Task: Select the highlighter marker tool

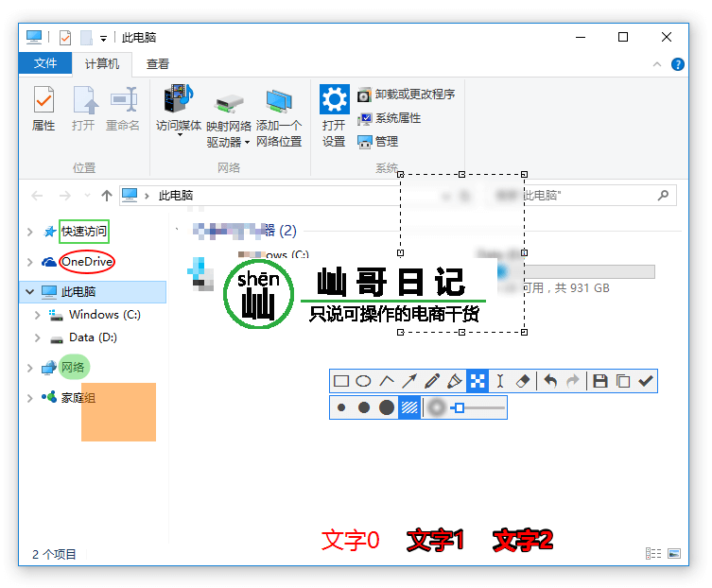Action: click(455, 381)
